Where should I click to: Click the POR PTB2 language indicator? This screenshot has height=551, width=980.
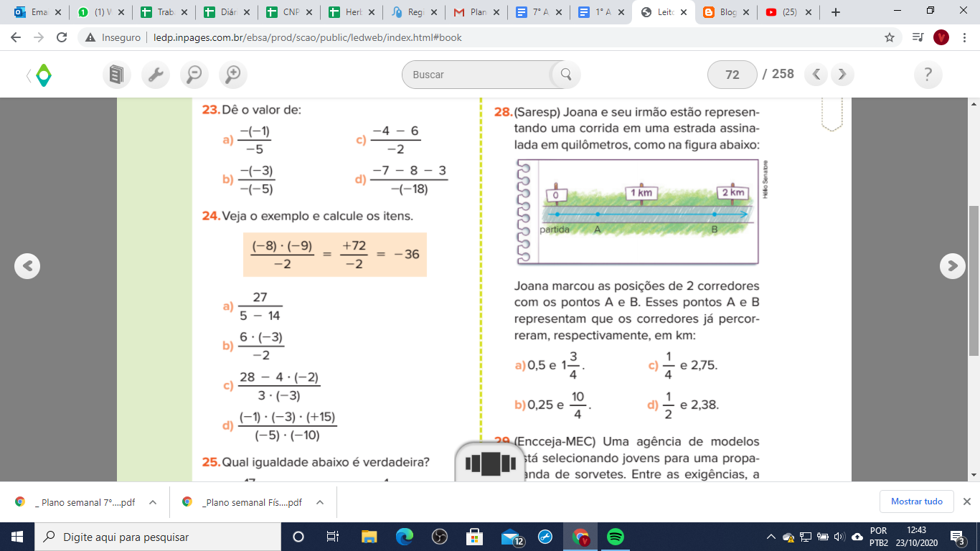[x=879, y=537]
